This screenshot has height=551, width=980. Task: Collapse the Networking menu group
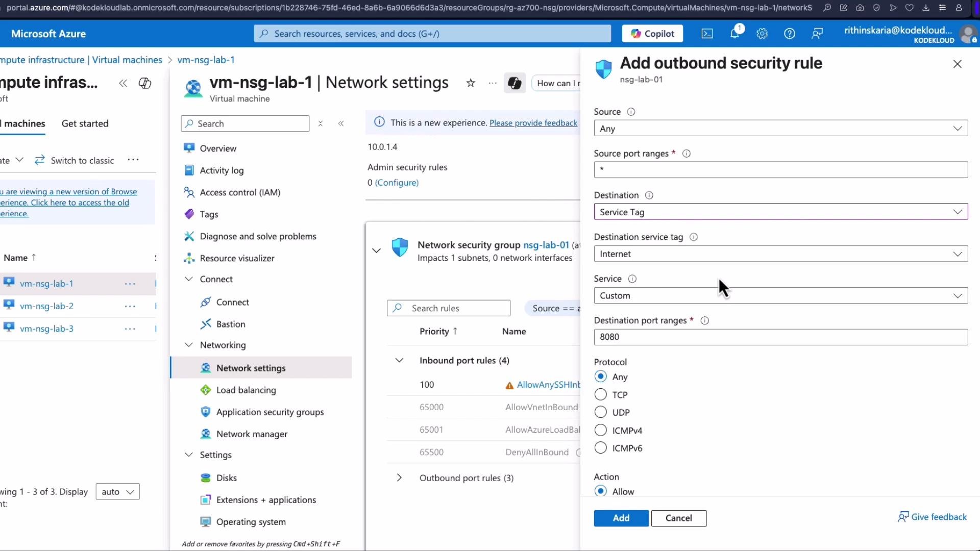click(x=188, y=345)
